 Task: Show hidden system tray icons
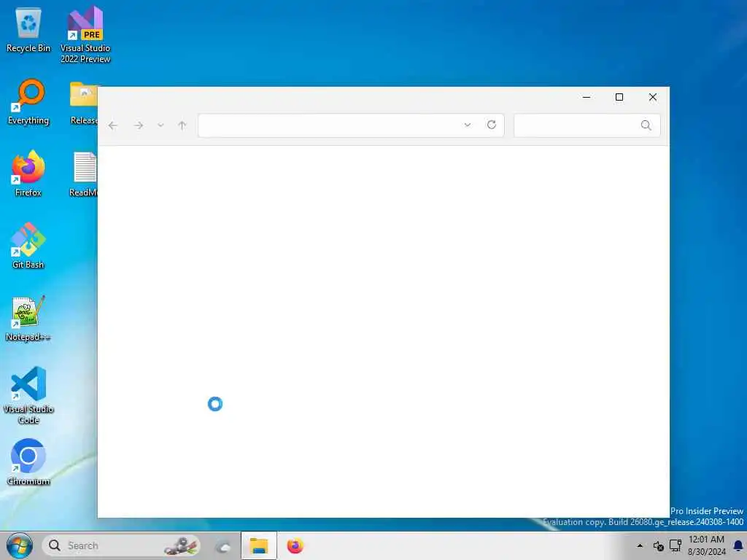point(640,545)
